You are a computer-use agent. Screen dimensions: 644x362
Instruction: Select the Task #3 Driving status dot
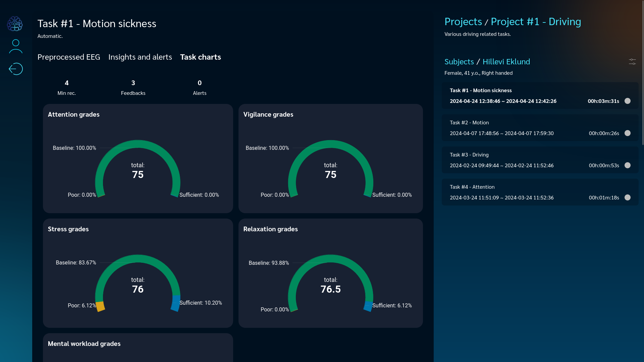tap(627, 165)
